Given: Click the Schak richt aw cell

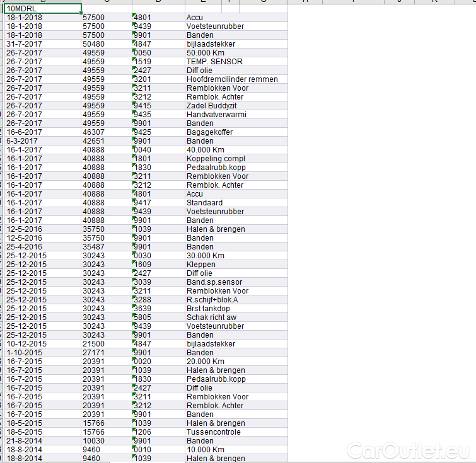Looking at the screenshot, I should pos(211,317).
